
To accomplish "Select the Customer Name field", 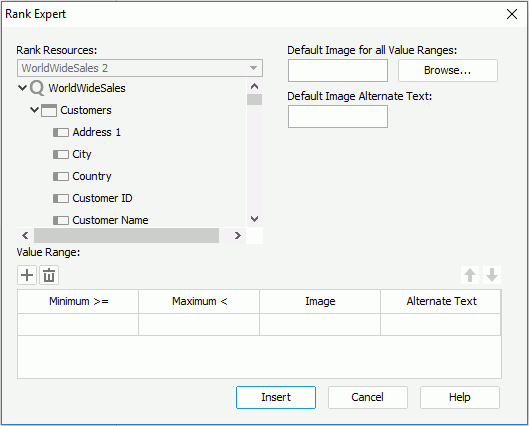I will (x=110, y=220).
